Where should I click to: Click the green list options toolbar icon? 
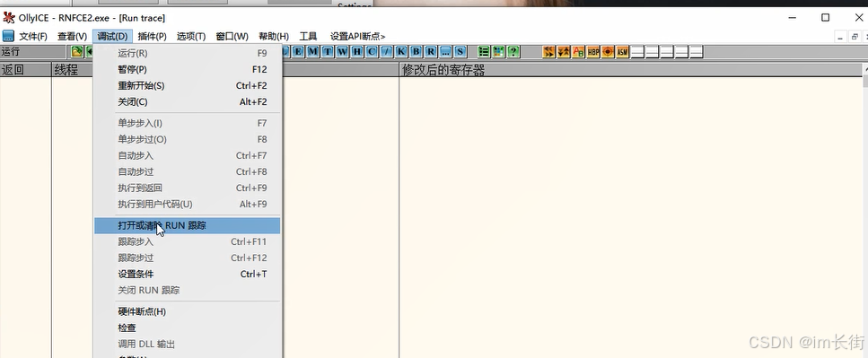(484, 52)
